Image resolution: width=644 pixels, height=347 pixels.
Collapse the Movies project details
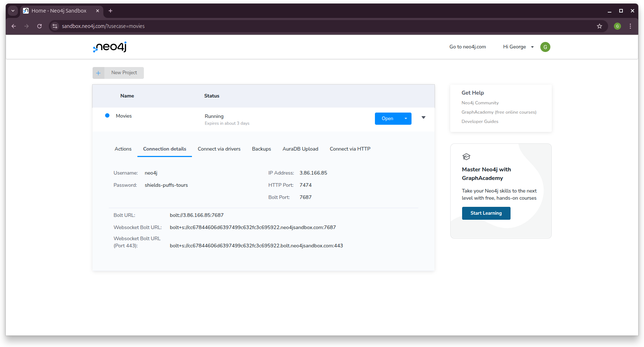point(423,118)
